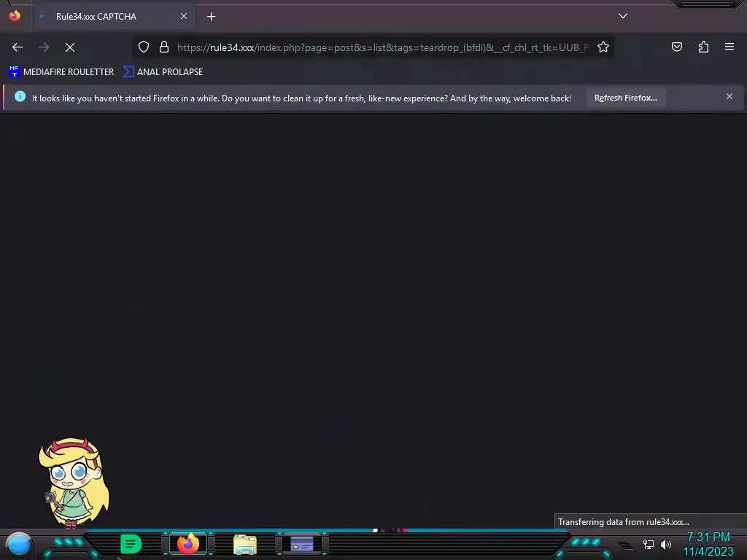
Task: Open File Explorer from the taskbar
Action: click(245, 544)
